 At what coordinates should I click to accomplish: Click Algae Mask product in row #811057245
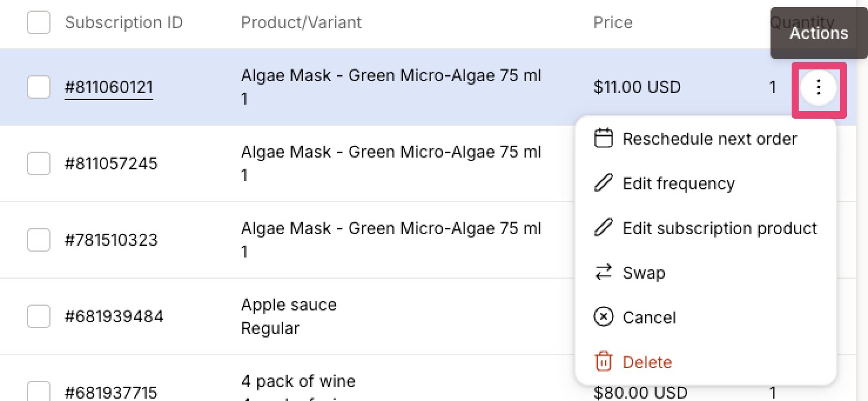pos(391,163)
